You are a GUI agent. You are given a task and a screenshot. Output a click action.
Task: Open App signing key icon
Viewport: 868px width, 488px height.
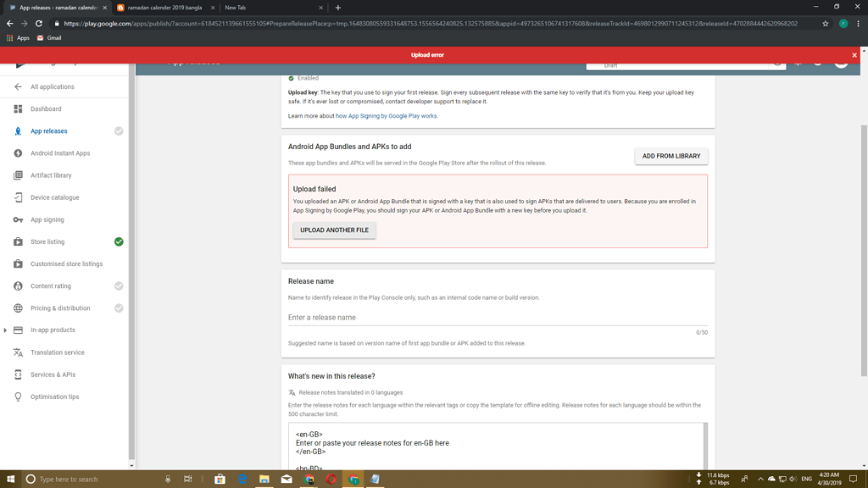(19, 219)
